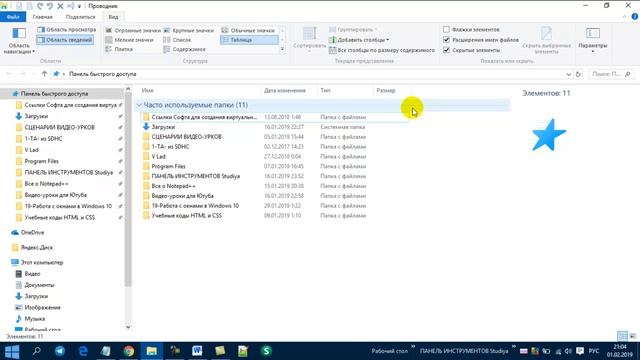Select Content (Содержимое) layout
This screenshot has height=360, width=640.
point(184,49)
